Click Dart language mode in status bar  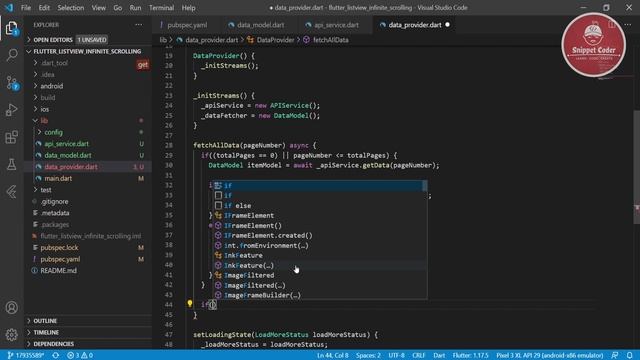point(439,355)
